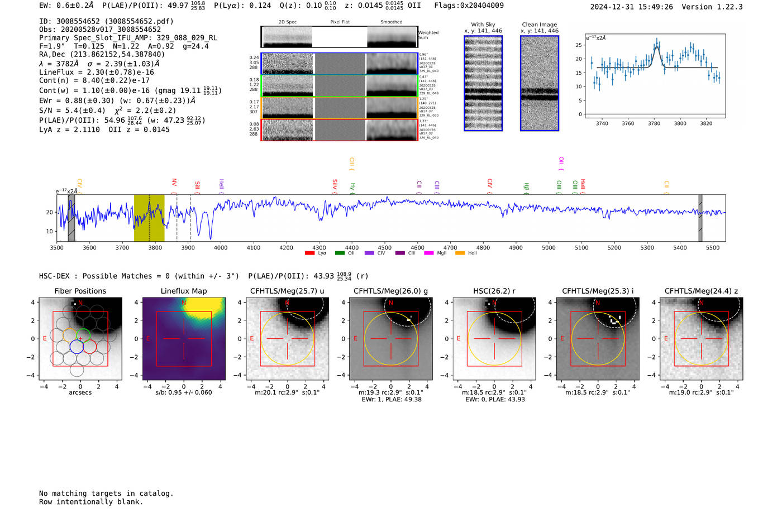Click the red Lyα legend swatch

click(x=309, y=253)
